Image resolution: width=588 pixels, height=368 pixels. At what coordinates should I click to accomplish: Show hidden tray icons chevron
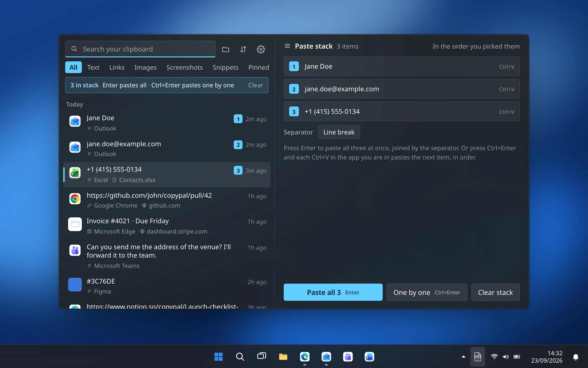[x=463, y=357]
